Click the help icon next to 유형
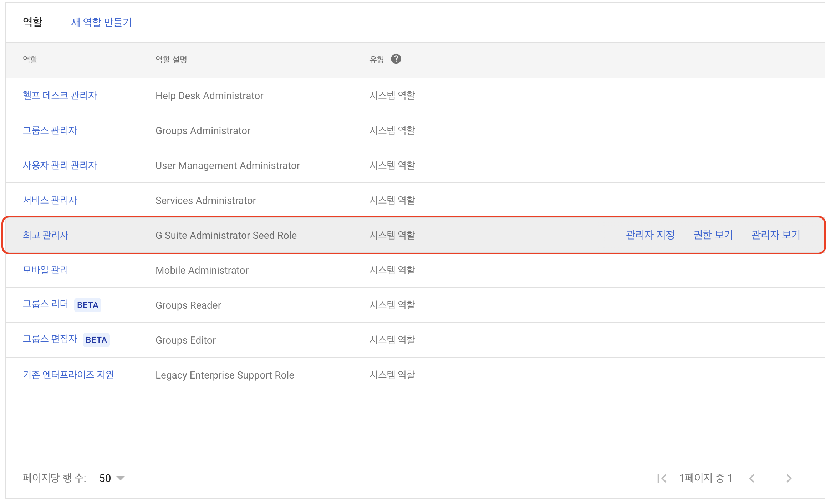The image size is (831, 504). [x=396, y=59]
